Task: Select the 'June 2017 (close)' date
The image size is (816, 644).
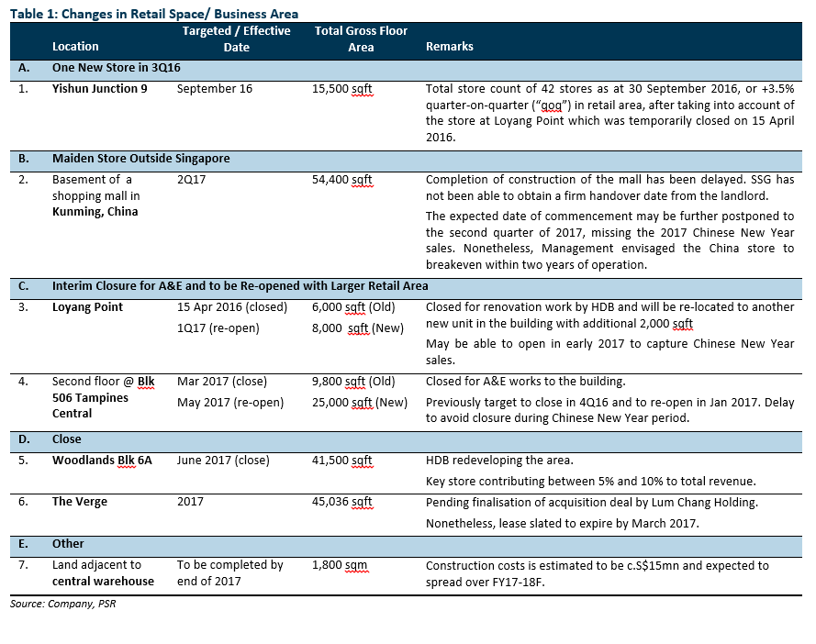Action: click(223, 461)
